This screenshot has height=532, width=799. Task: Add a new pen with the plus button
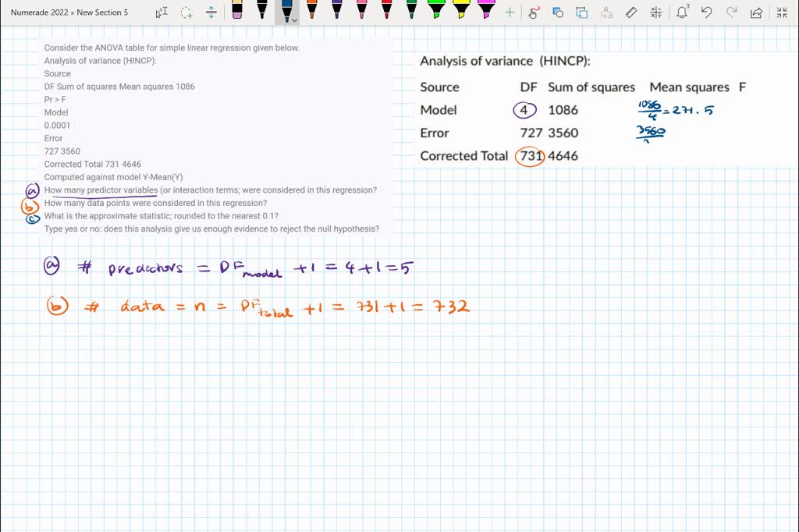pyautogui.click(x=509, y=12)
